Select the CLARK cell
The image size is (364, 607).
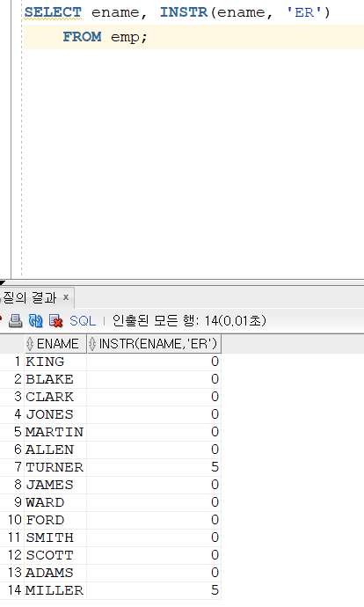click(x=55, y=397)
